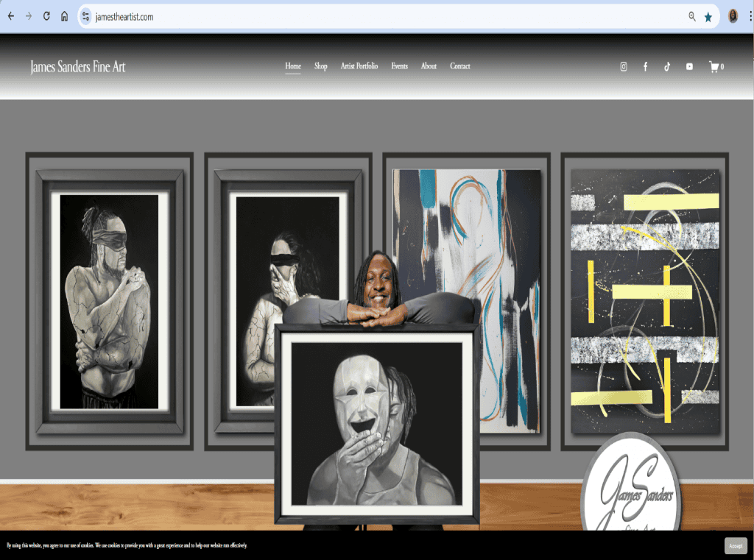This screenshot has height=560, width=754.
Task: Open the browser zoom control
Action: [x=692, y=16]
